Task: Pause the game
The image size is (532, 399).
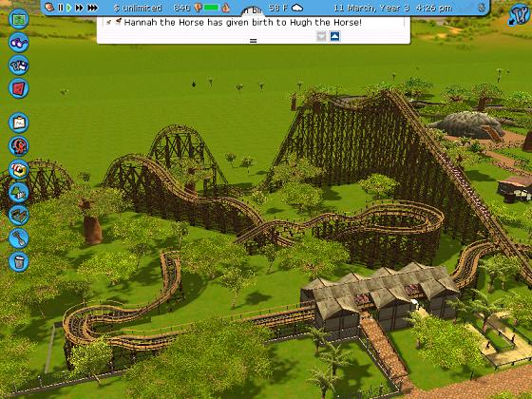Action: point(61,8)
